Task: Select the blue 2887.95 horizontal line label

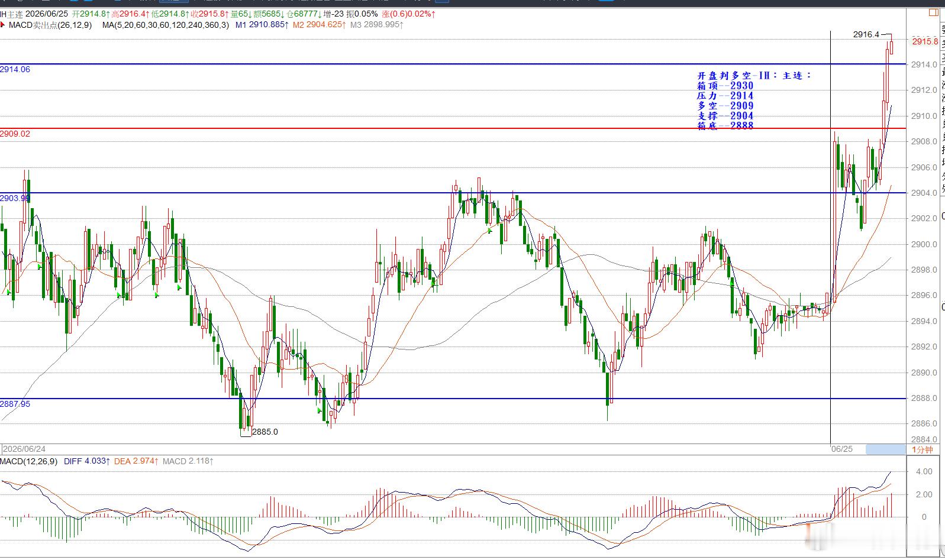Action: 15,404
